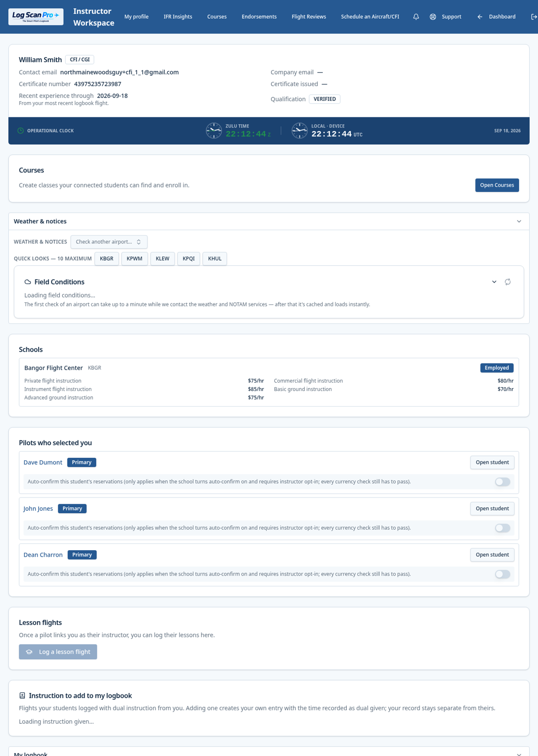This screenshot has height=756, width=538.
Task: Follow the John Jones name link
Action: [x=38, y=509]
